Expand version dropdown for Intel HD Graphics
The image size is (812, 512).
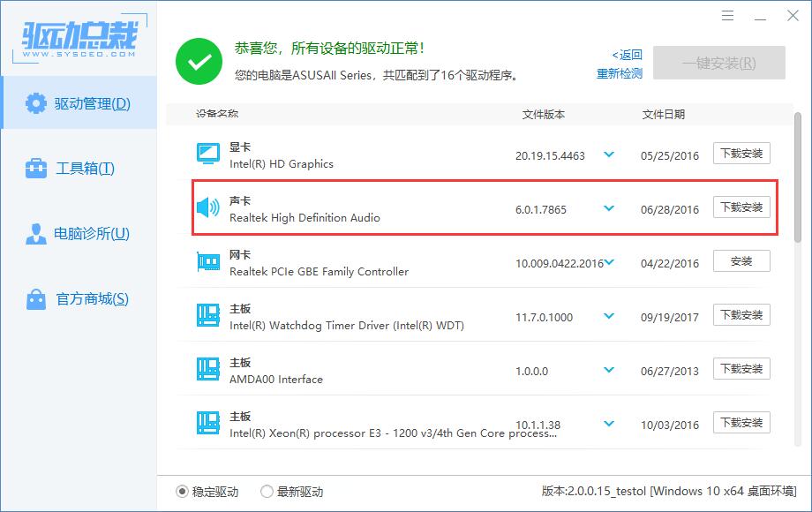(608, 154)
